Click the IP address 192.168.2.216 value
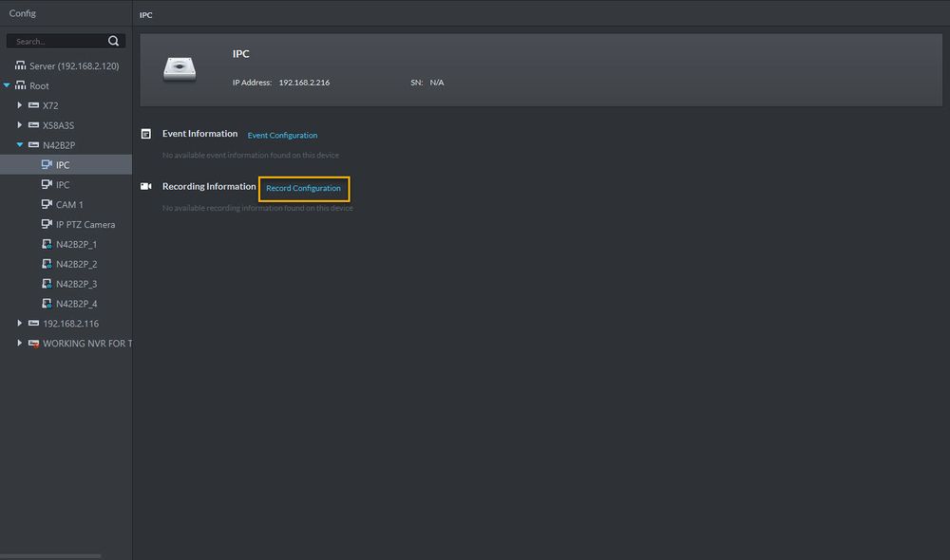 click(304, 83)
